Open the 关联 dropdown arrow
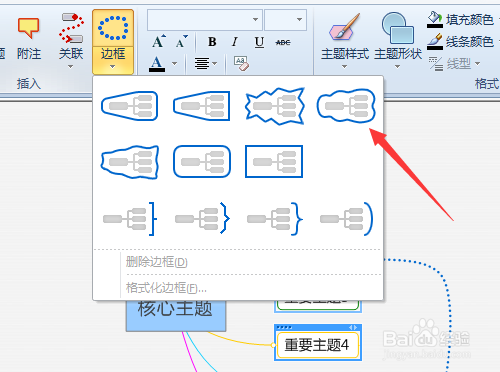 pyautogui.click(x=70, y=67)
